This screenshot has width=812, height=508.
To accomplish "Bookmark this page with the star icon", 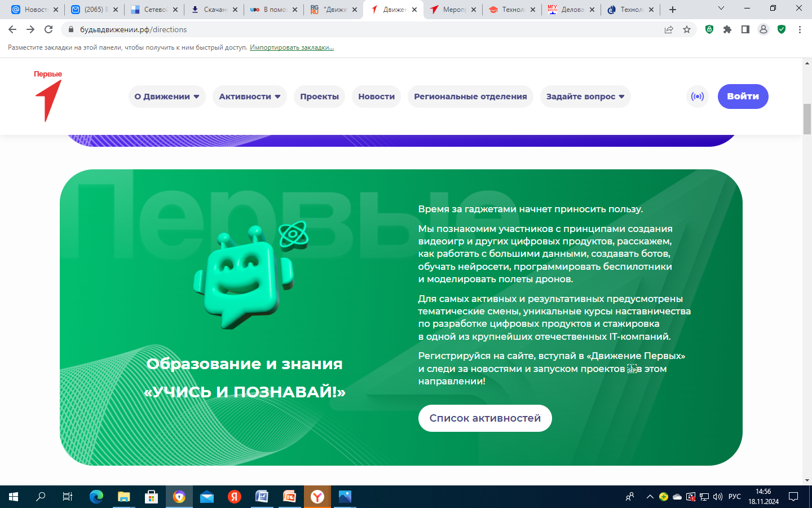I will tap(687, 29).
